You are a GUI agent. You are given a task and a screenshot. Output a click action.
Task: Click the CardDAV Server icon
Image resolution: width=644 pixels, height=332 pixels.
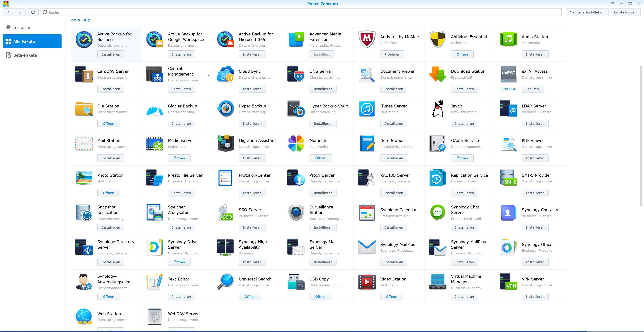pyautogui.click(x=84, y=74)
